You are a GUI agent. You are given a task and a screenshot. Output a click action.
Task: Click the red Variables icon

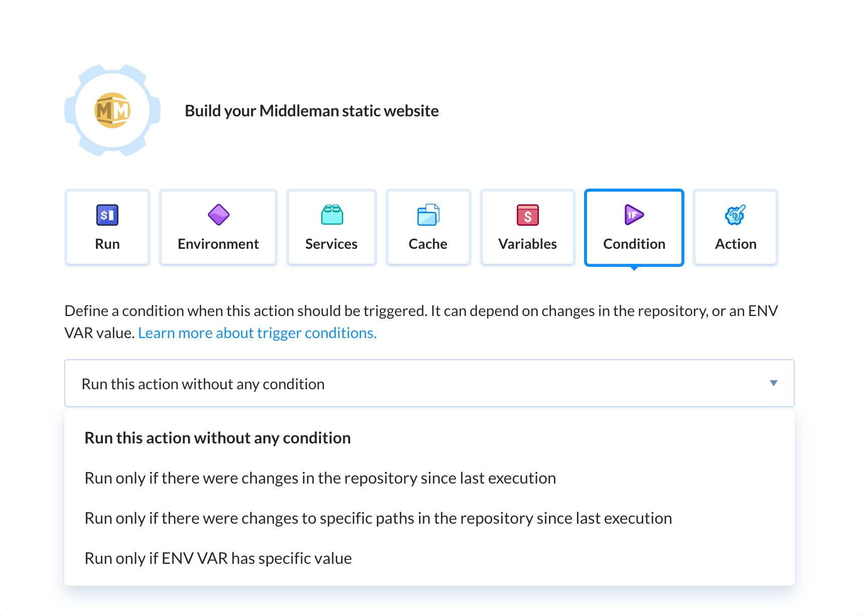pyautogui.click(x=527, y=215)
